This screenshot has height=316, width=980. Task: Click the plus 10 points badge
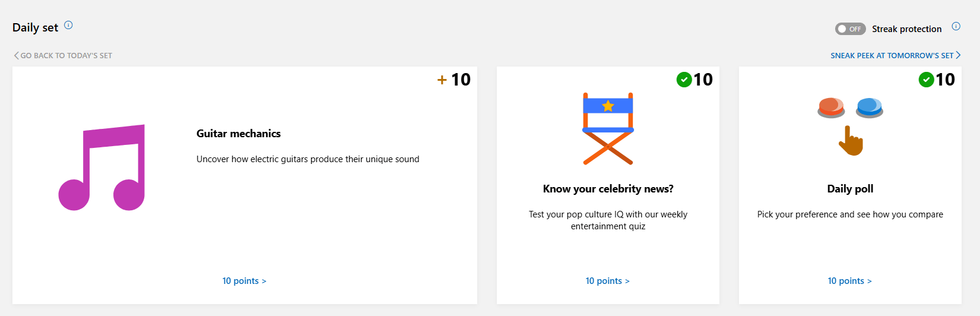(453, 80)
